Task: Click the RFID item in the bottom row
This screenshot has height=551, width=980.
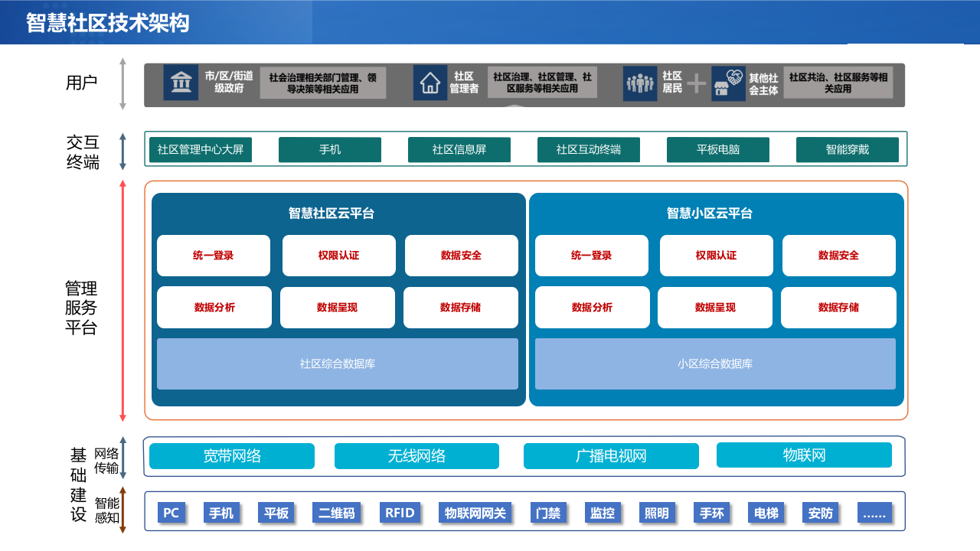Action: click(400, 513)
